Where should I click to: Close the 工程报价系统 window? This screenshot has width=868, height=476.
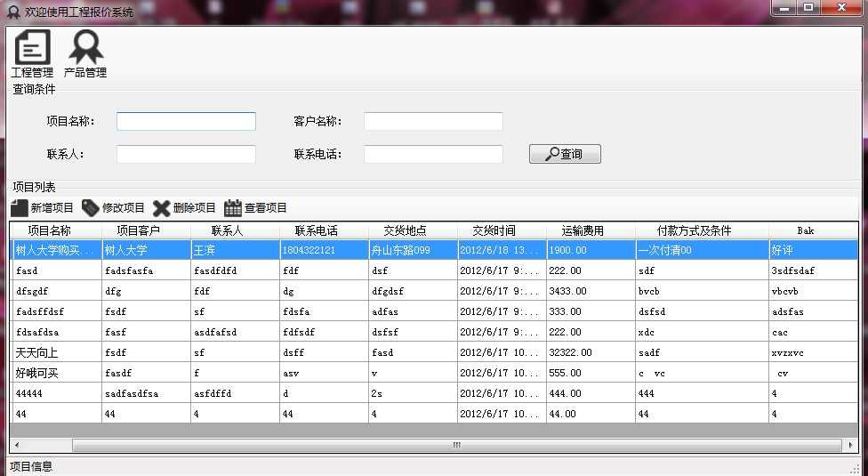point(841,8)
